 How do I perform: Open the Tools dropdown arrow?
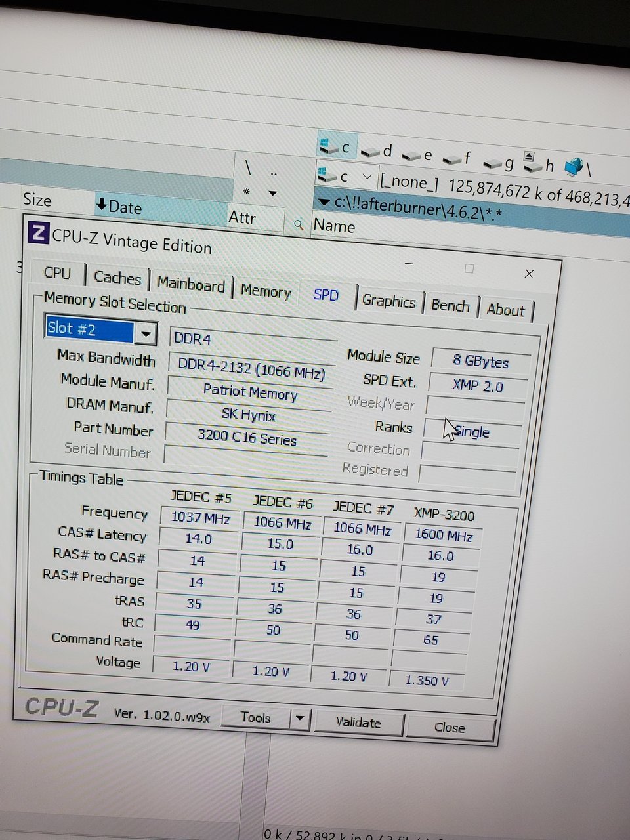coord(300,719)
